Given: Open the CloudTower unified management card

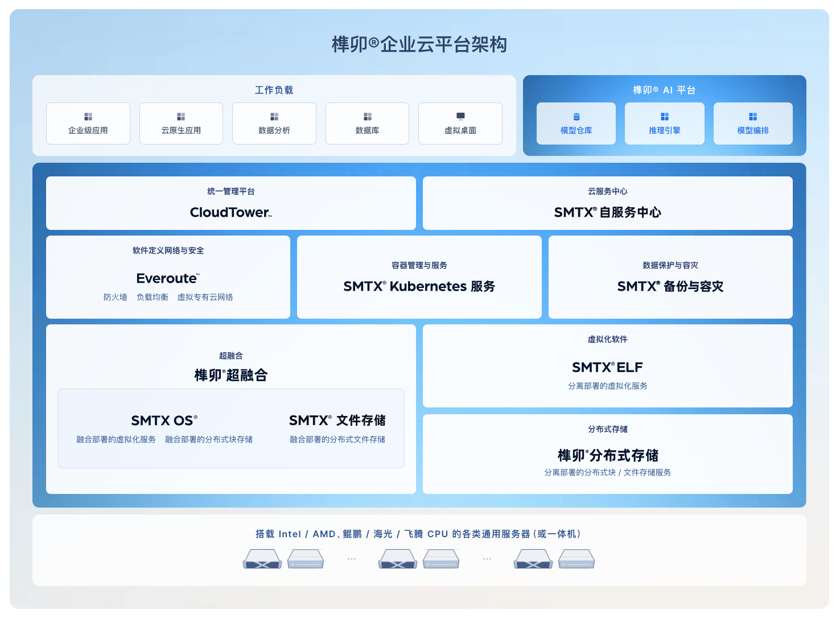Looking at the screenshot, I should click(x=230, y=204).
